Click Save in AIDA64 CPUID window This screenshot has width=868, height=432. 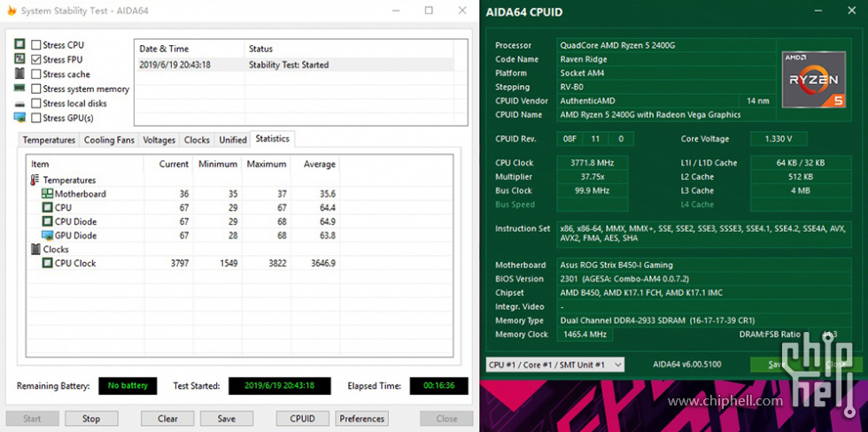tap(776, 365)
